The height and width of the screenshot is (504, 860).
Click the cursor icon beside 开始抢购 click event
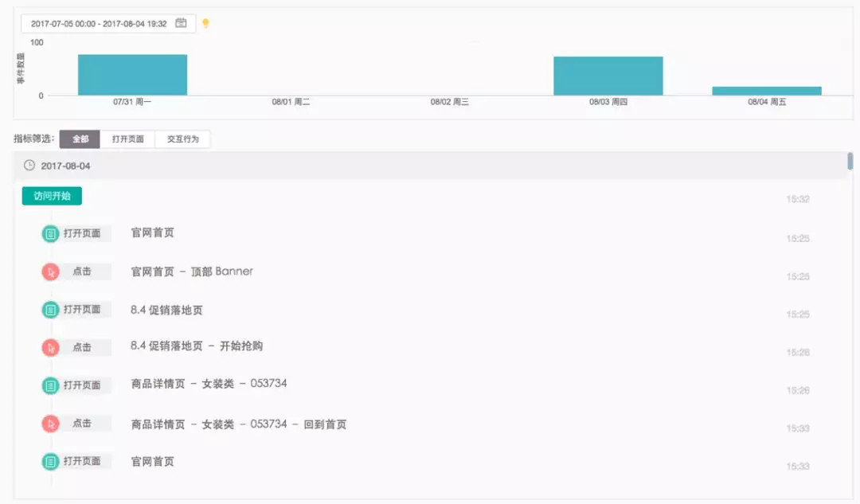coord(49,347)
